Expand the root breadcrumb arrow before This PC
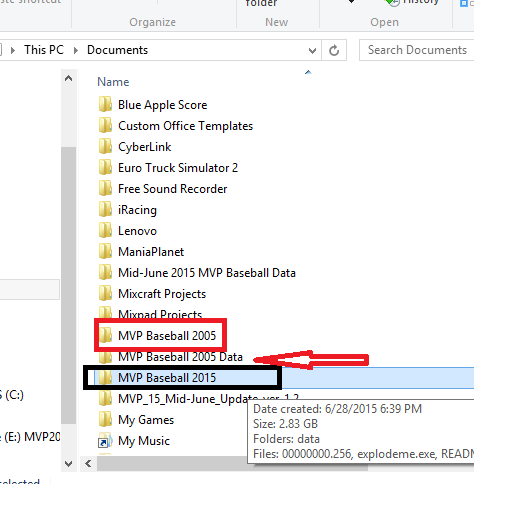Viewport: 517px width, 505px height. (x=13, y=50)
